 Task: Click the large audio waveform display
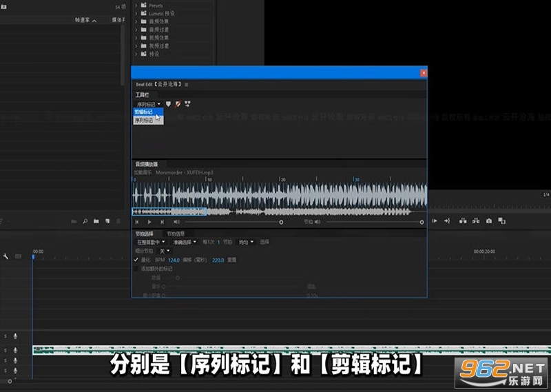tap(280, 194)
